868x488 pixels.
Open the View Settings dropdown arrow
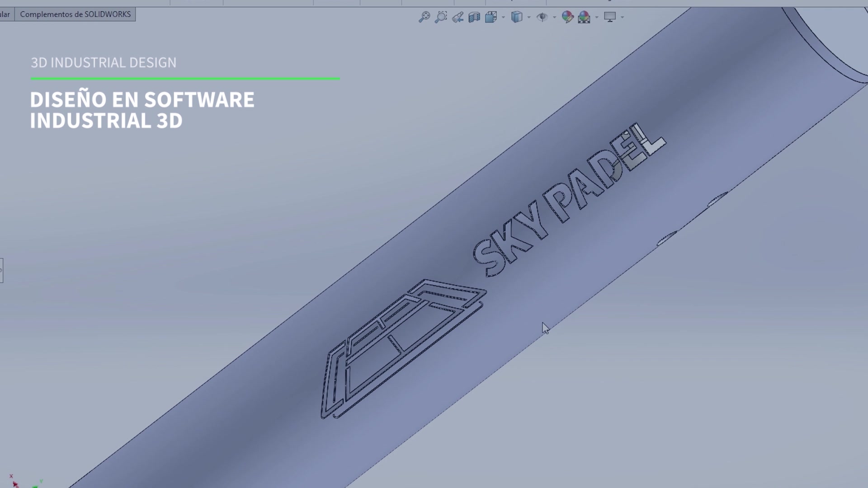pyautogui.click(x=623, y=18)
